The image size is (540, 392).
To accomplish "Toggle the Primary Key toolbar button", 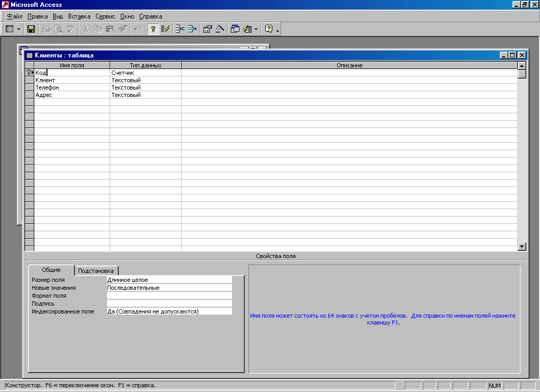I will (152, 29).
